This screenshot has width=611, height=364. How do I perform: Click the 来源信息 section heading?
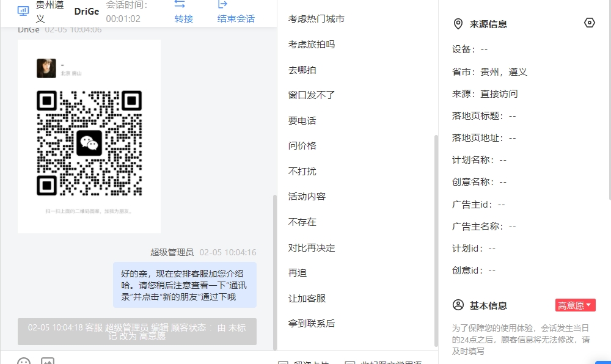click(x=488, y=24)
